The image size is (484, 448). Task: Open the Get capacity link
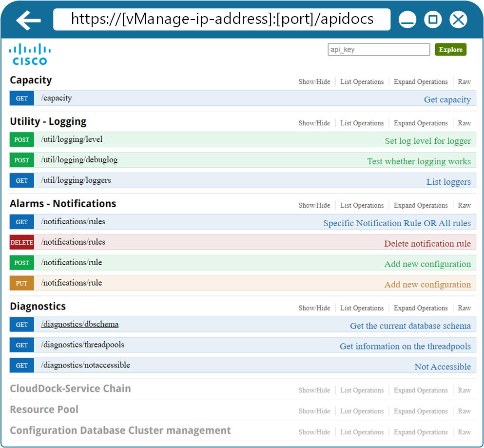click(447, 99)
